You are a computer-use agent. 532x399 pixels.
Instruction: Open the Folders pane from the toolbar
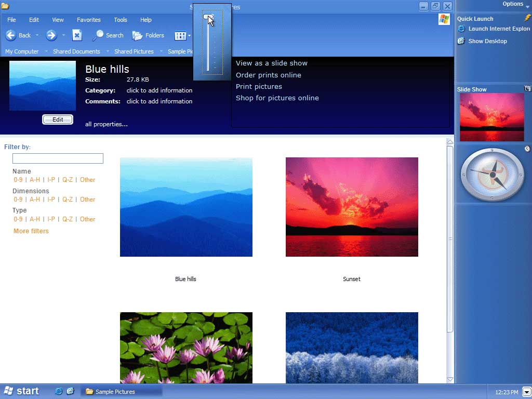tap(148, 35)
